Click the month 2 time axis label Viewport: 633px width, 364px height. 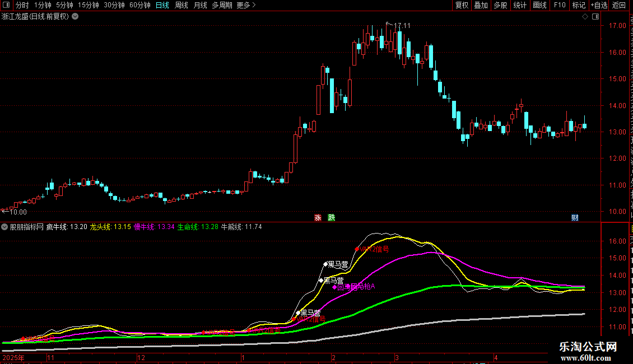click(333, 357)
